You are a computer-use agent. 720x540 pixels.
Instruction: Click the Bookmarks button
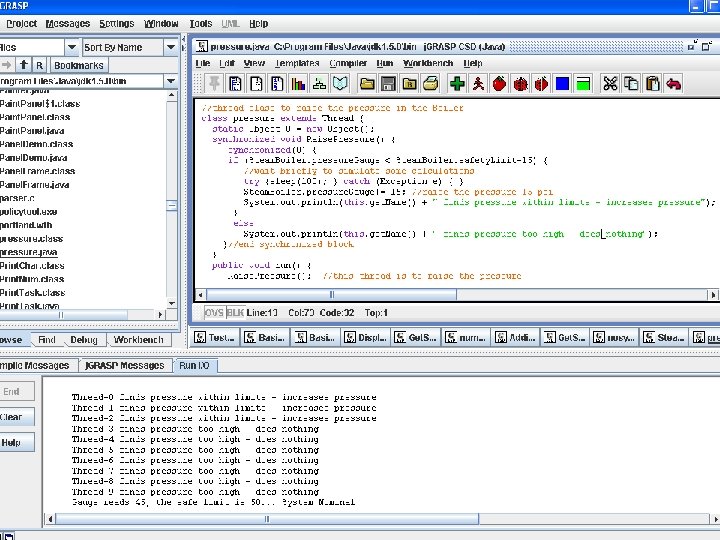79,65
